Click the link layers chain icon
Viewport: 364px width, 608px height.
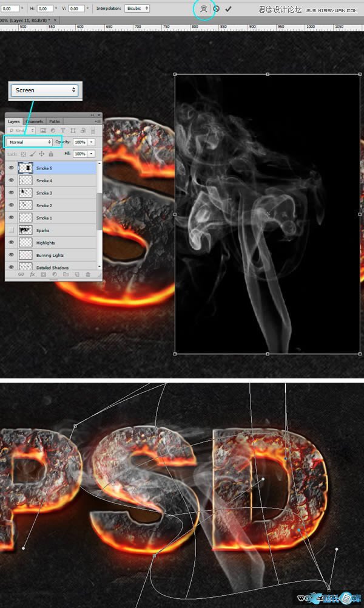pos(21,275)
